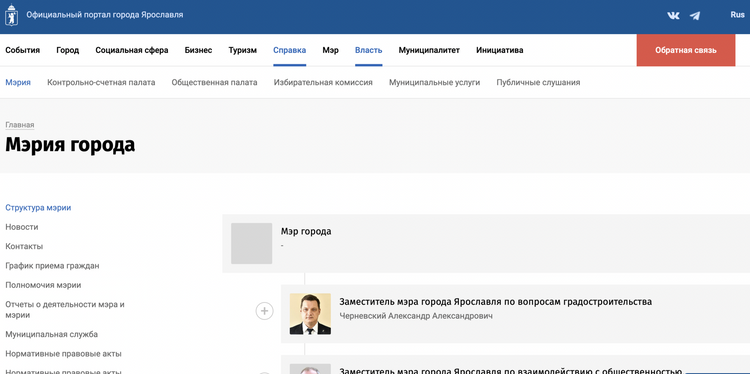750x374 pixels.
Task: Open the Город menu
Action: pos(67,50)
